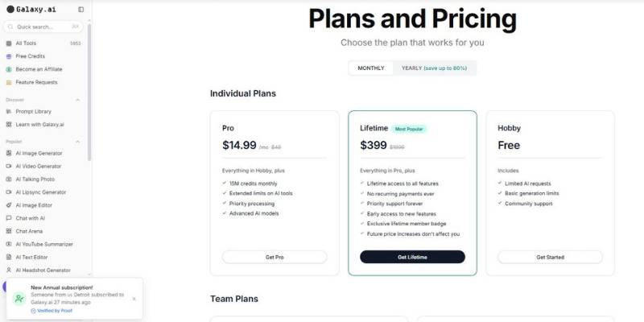Open the Free Credits icon
This screenshot has width=644, height=322.
point(9,56)
